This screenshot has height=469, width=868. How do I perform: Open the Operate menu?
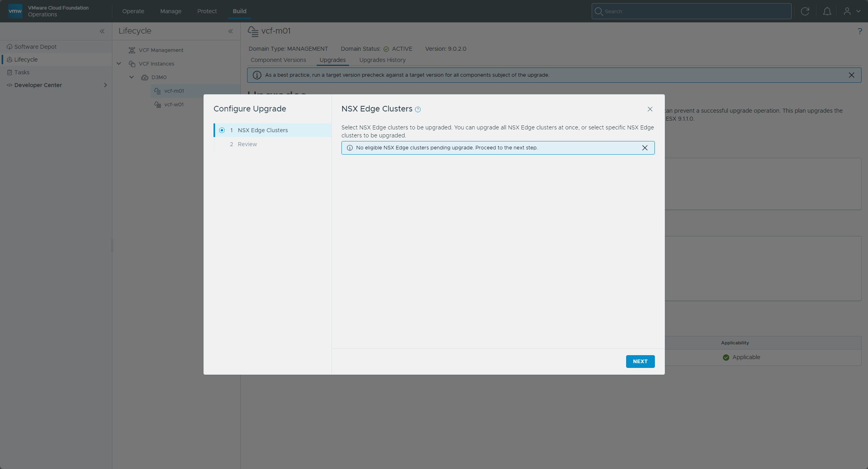click(x=133, y=11)
